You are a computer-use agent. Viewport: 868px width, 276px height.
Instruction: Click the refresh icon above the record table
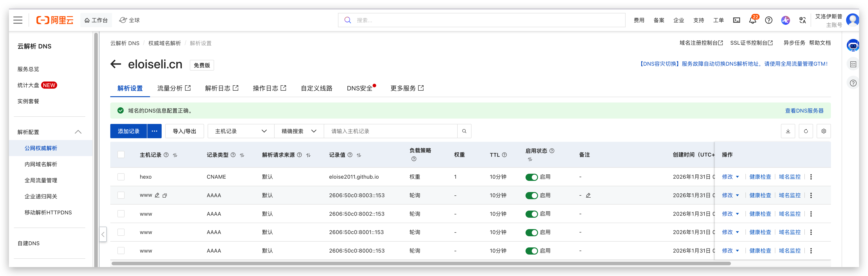tap(806, 131)
